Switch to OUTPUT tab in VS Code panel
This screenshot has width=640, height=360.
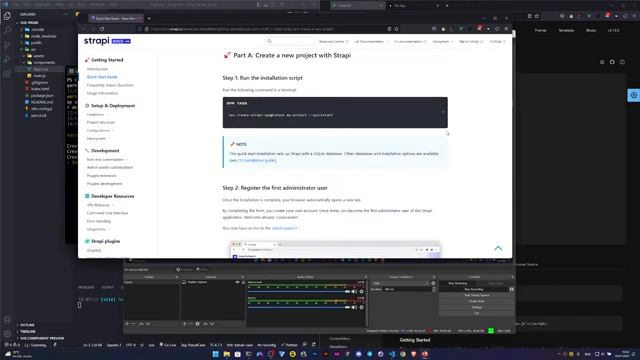click(x=108, y=287)
